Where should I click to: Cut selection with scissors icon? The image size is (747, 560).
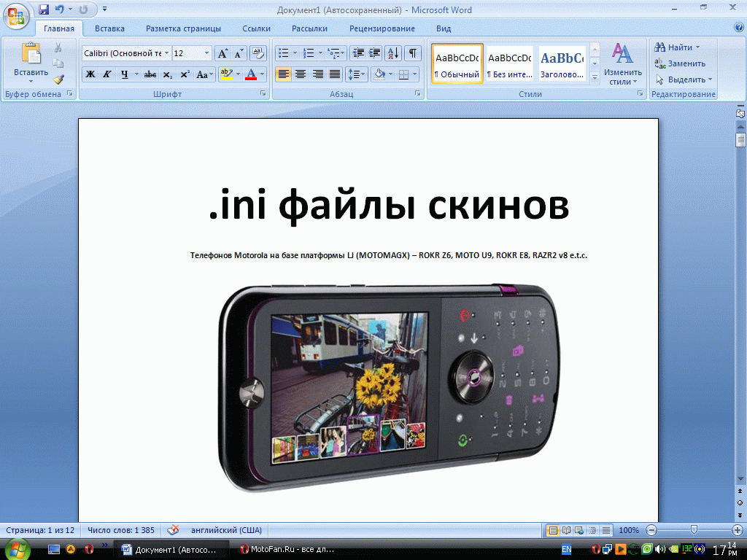click(x=58, y=48)
